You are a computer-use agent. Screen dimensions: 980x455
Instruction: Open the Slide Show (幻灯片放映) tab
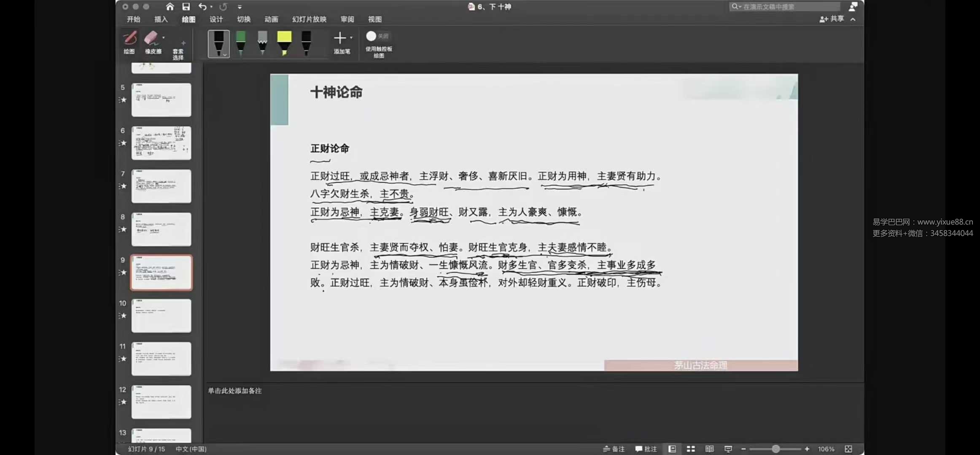pos(309,19)
